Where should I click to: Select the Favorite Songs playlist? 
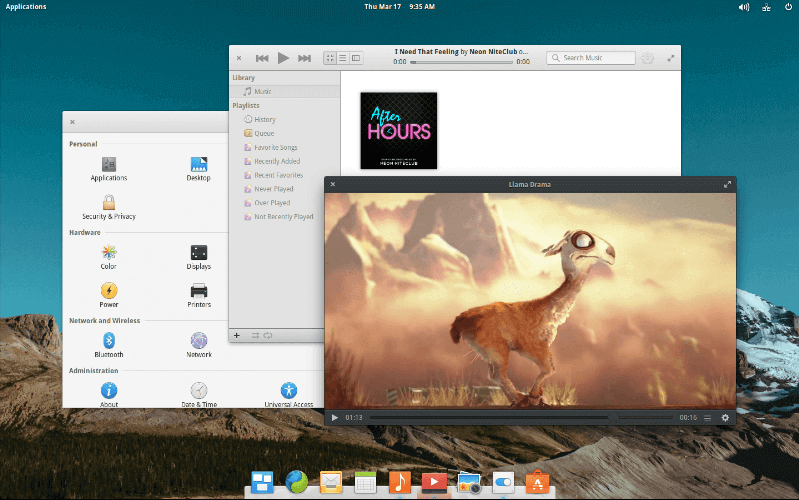[275, 147]
